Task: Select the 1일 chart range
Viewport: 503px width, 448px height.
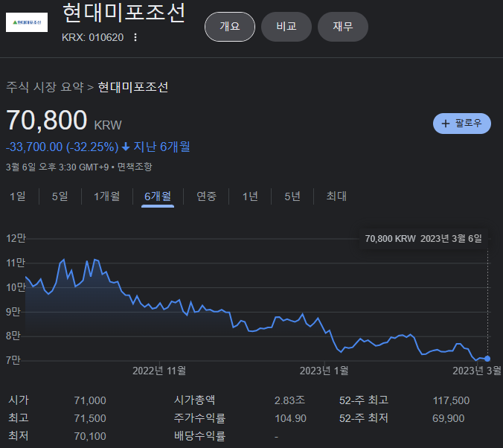Action: [x=18, y=196]
